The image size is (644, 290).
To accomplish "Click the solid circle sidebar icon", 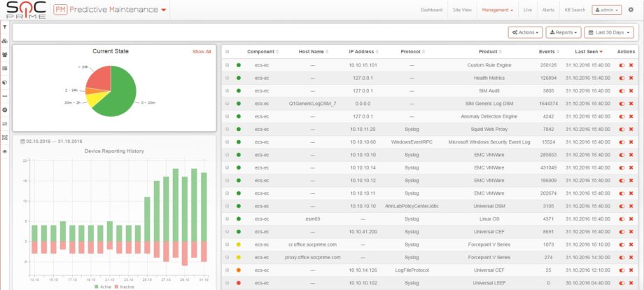I will pos(5,110).
